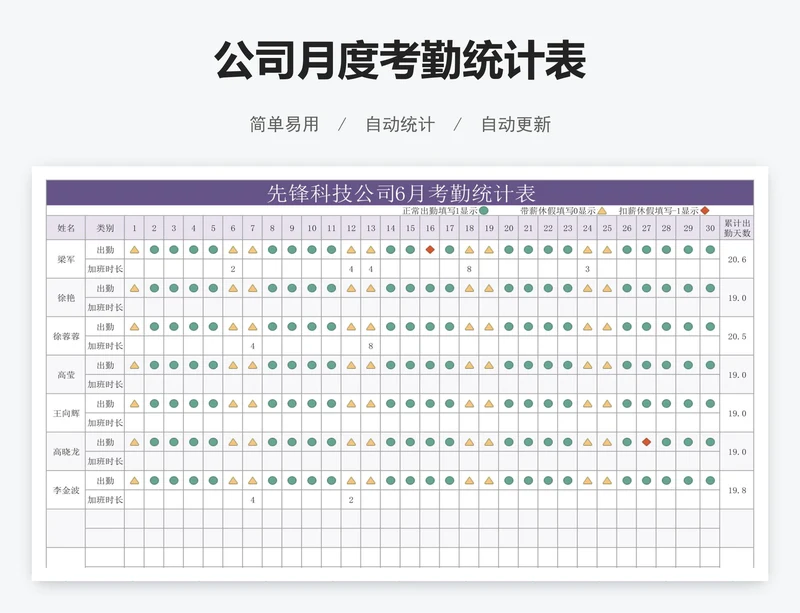The image size is (800, 613).
Task: Click the 累计出勤天数 column header
Action: pyautogui.click(x=737, y=228)
